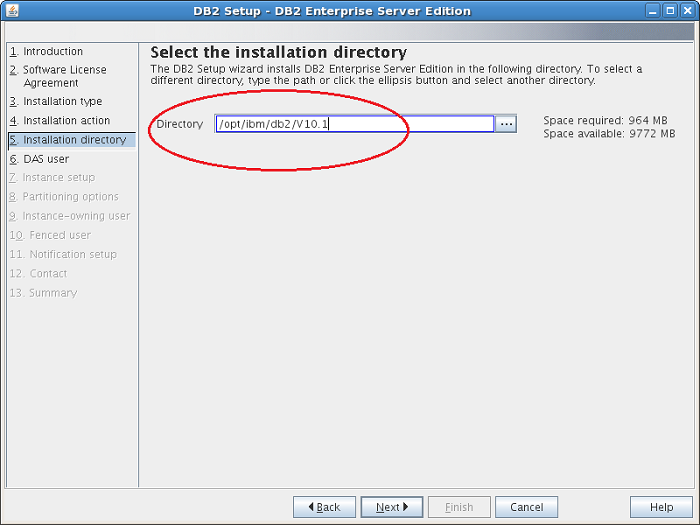The height and width of the screenshot is (525, 700).
Task: Click the Partitioning options step
Action: coord(70,197)
